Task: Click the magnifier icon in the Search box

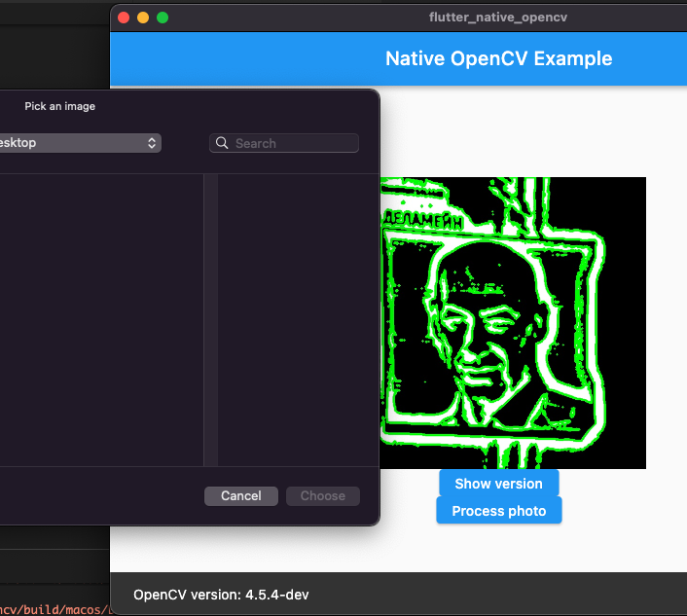Action: (222, 143)
